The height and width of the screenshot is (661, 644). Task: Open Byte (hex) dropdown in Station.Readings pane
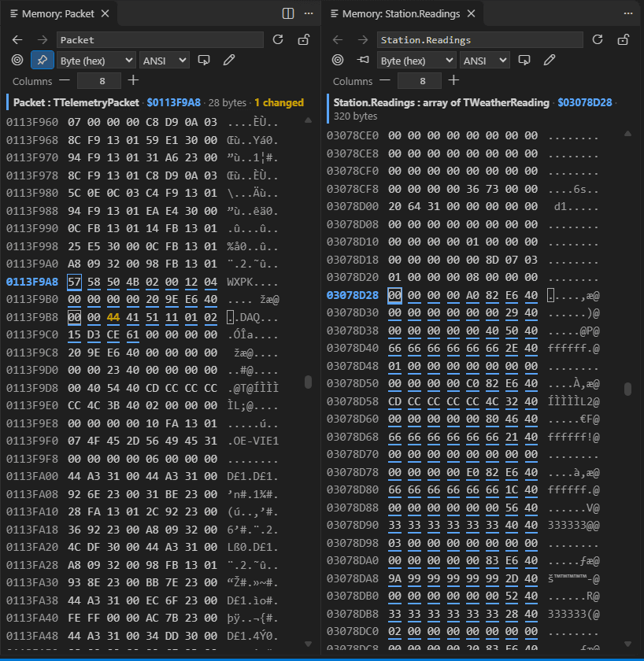tap(416, 61)
